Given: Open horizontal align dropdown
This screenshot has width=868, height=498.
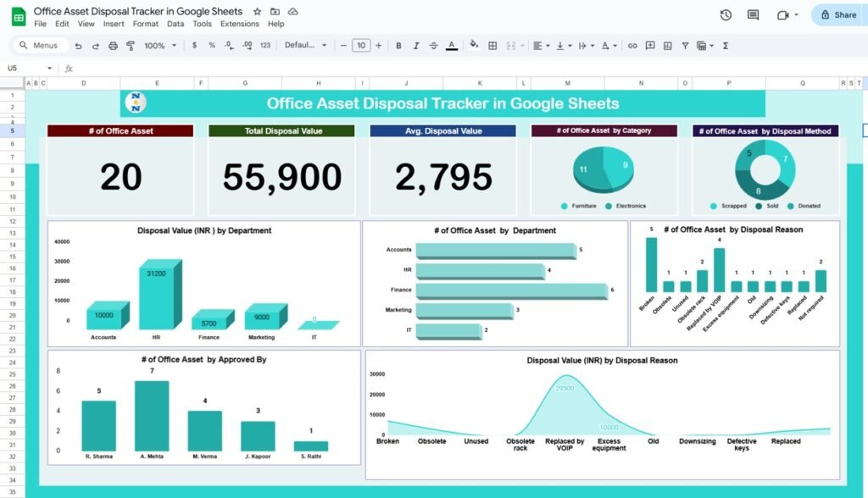Looking at the screenshot, I should click(x=541, y=46).
